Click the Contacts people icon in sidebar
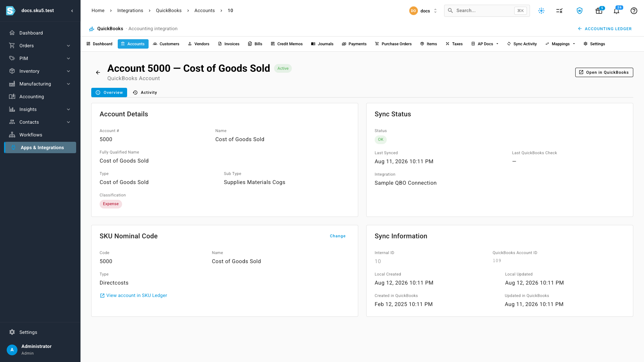Screen dimensions: 644x362 click(12, 122)
